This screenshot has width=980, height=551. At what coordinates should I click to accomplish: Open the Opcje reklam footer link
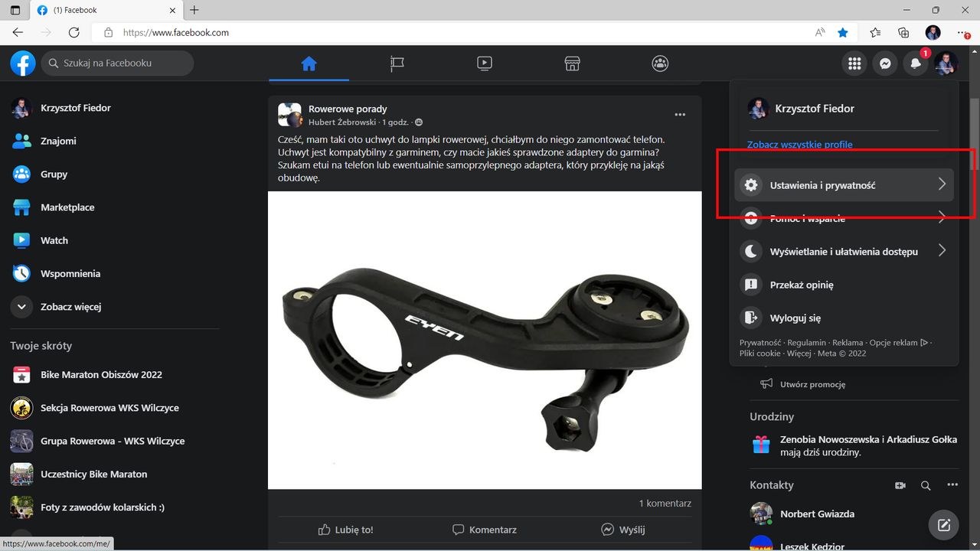[899, 343]
